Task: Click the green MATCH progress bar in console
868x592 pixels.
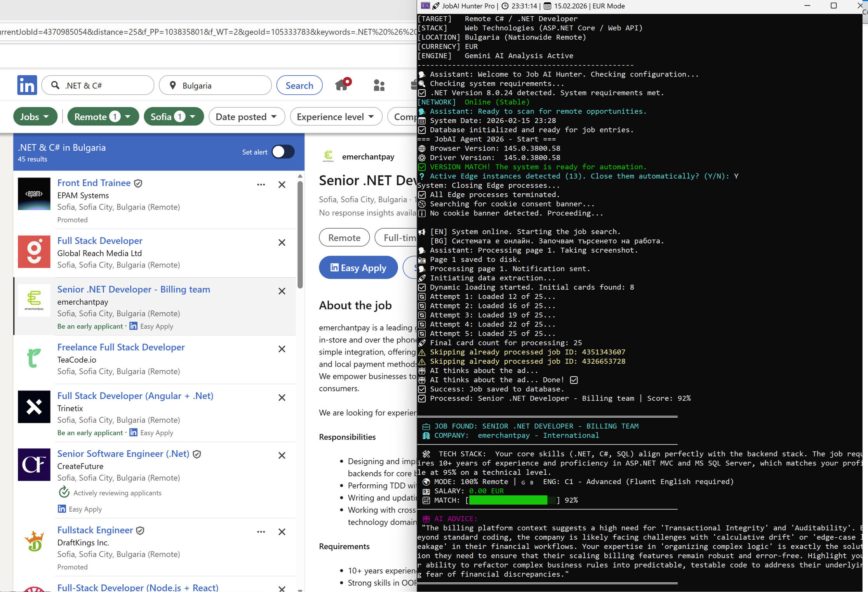Action: (513, 500)
